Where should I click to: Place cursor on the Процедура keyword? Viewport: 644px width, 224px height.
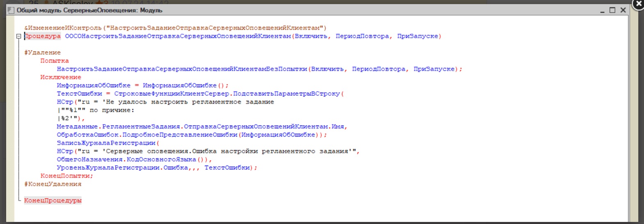coord(43,36)
